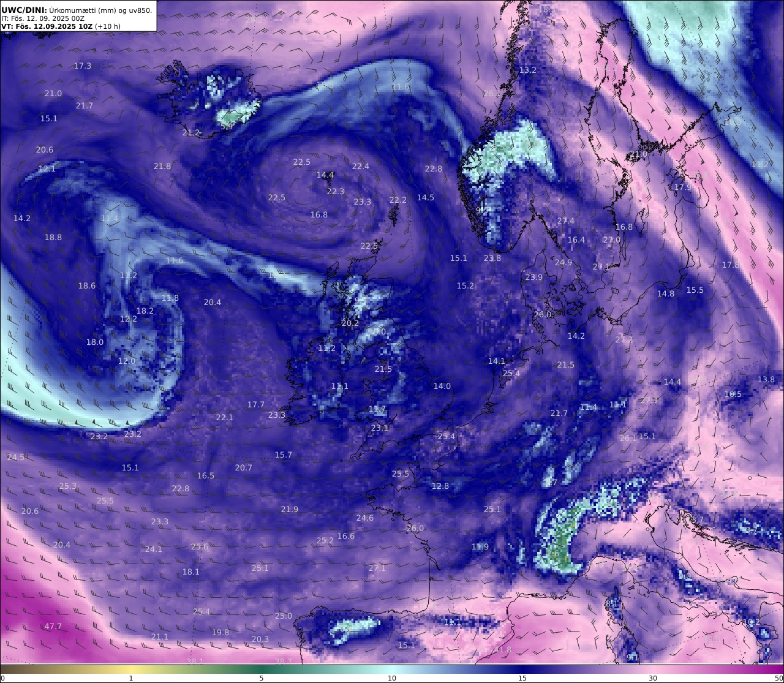Click the map value 24.5
784x683 pixels.
point(16,457)
